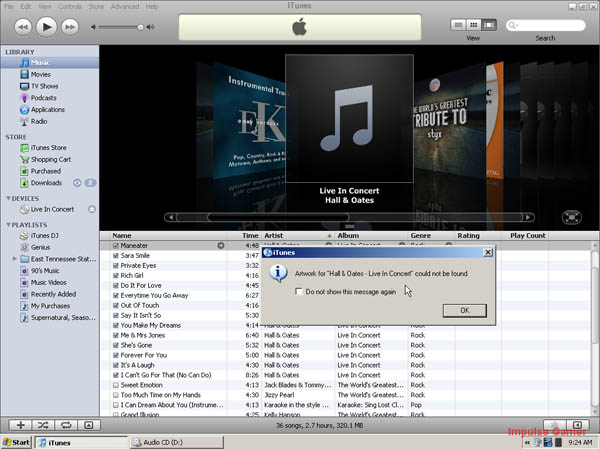Open the Genius playlist
The image size is (600, 450).
click(x=40, y=247)
